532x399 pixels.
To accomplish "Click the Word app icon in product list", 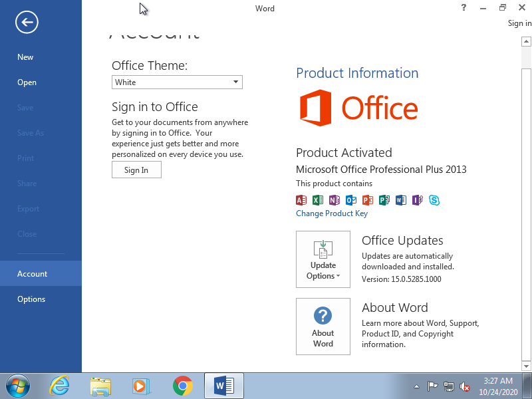I will [401, 200].
